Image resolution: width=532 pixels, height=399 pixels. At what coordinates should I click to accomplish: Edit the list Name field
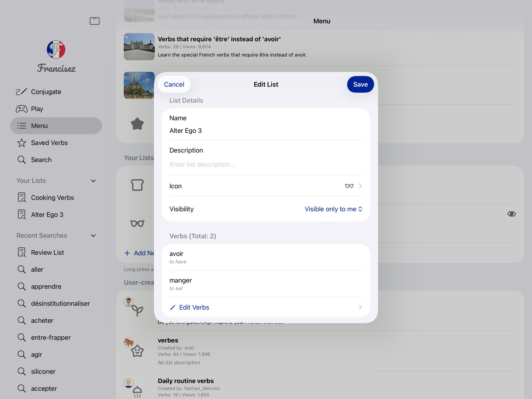(x=266, y=131)
